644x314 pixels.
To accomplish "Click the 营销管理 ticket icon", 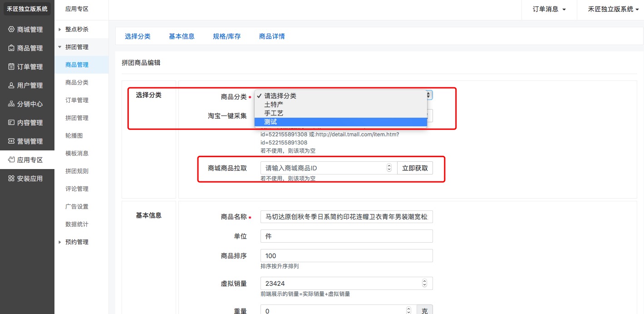I will click(11, 141).
